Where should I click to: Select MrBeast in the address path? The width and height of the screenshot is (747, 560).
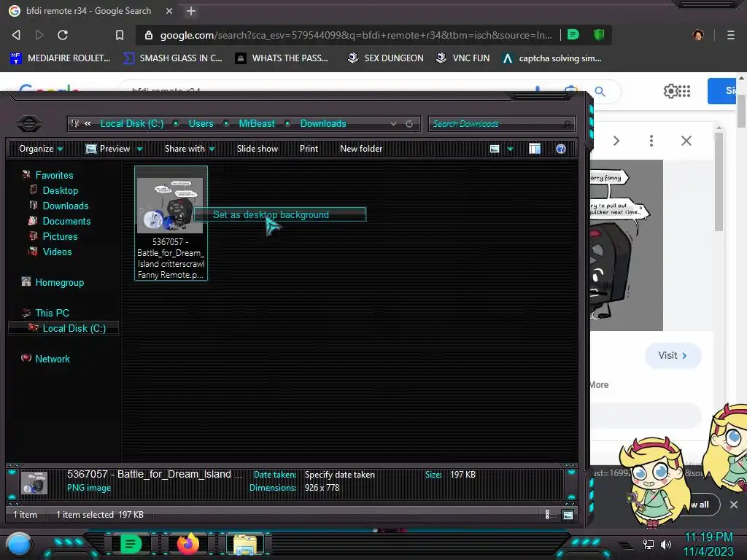(257, 124)
